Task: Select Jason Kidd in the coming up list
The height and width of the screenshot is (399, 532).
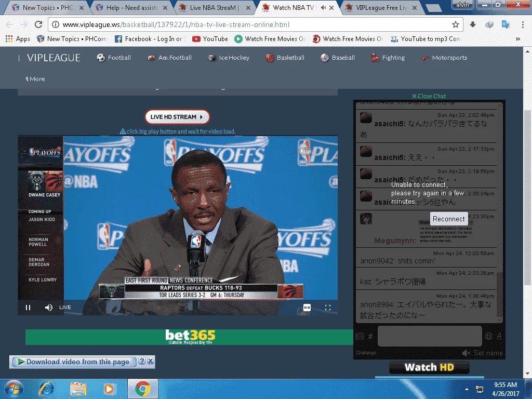Action: coord(42,220)
